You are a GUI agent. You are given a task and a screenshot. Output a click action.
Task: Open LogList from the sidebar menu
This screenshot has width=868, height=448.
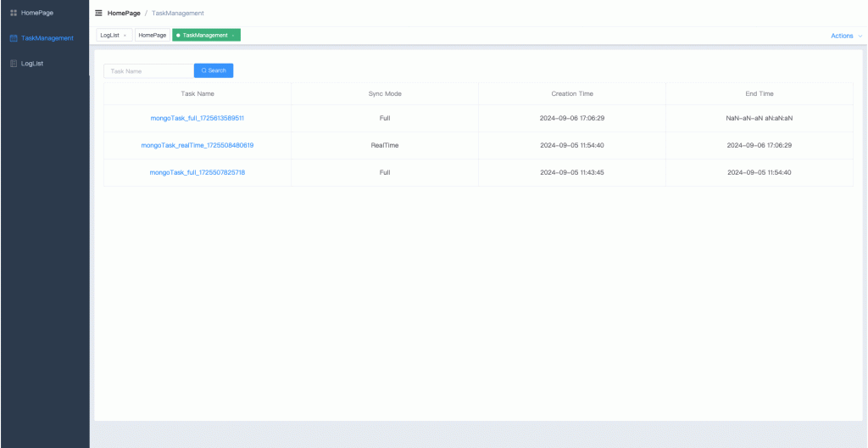pos(32,64)
